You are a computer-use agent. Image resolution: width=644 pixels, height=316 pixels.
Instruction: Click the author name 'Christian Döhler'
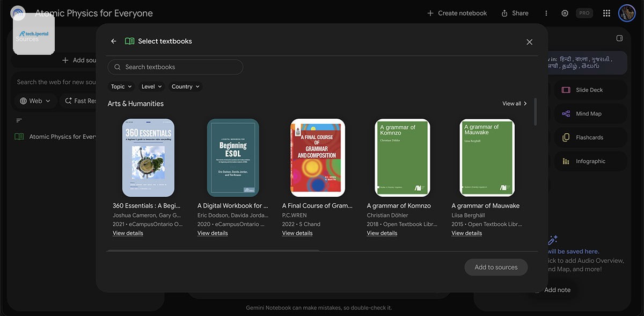point(387,216)
